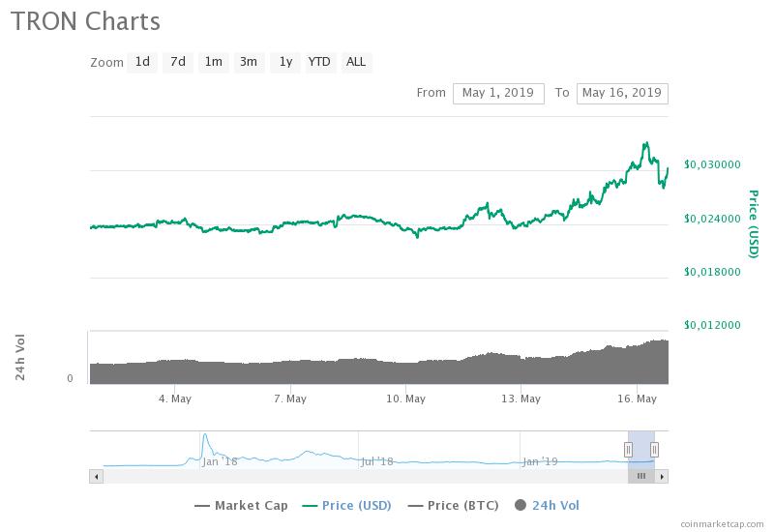Toggle the Price (BTC) legend series
The image size is (774, 532).
tap(461, 505)
